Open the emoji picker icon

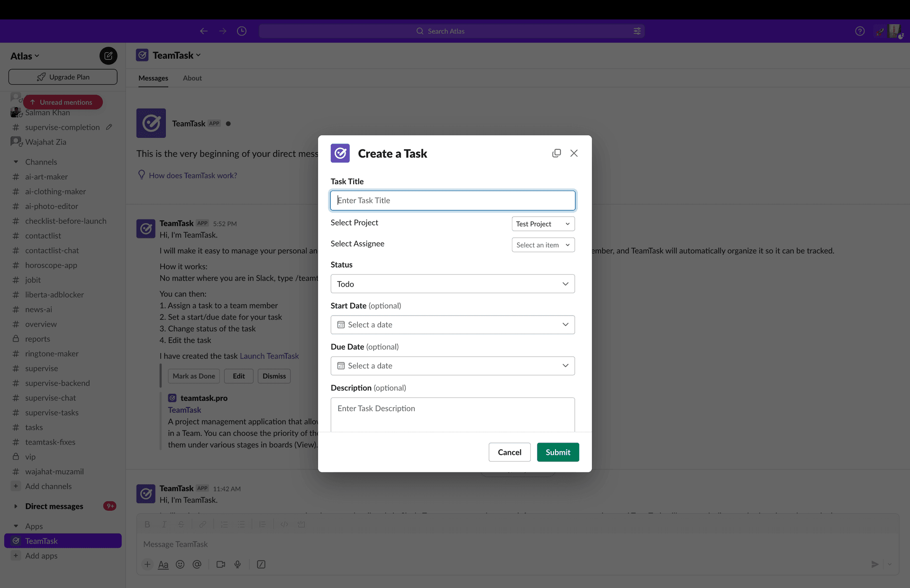tap(180, 564)
